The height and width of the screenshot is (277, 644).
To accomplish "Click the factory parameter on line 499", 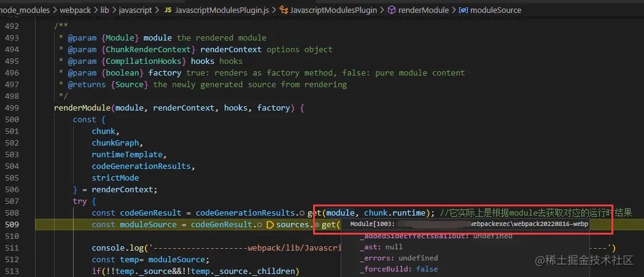I will [274, 108].
